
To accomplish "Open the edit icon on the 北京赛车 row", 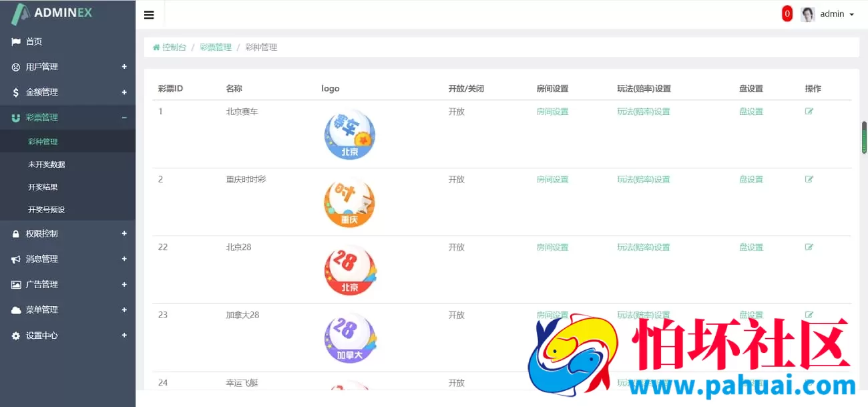I will click(x=809, y=111).
